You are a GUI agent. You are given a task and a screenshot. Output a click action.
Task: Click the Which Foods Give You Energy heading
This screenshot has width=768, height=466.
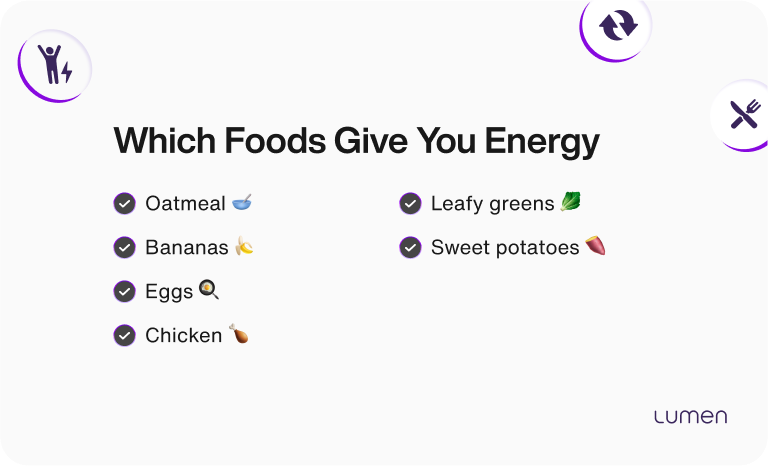coord(356,142)
